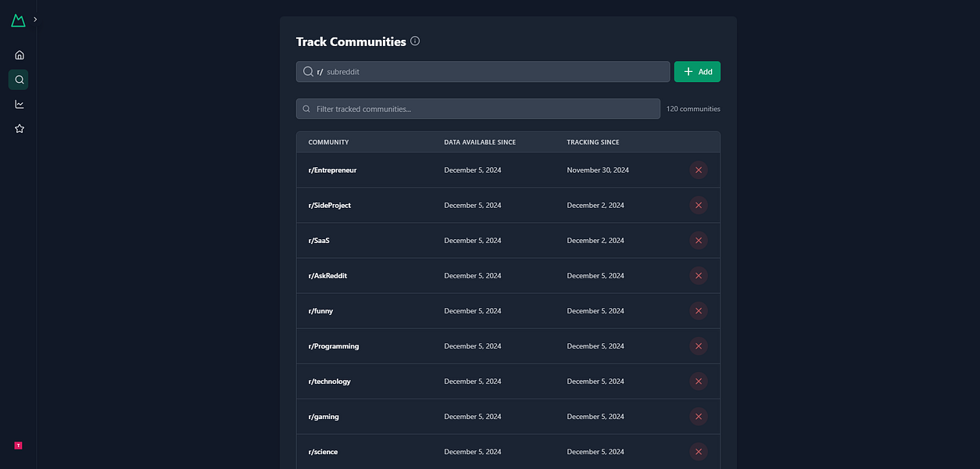This screenshot has height=469, width=980.
Task: Click the COMMUNITY column header
Action: [328, 142]
